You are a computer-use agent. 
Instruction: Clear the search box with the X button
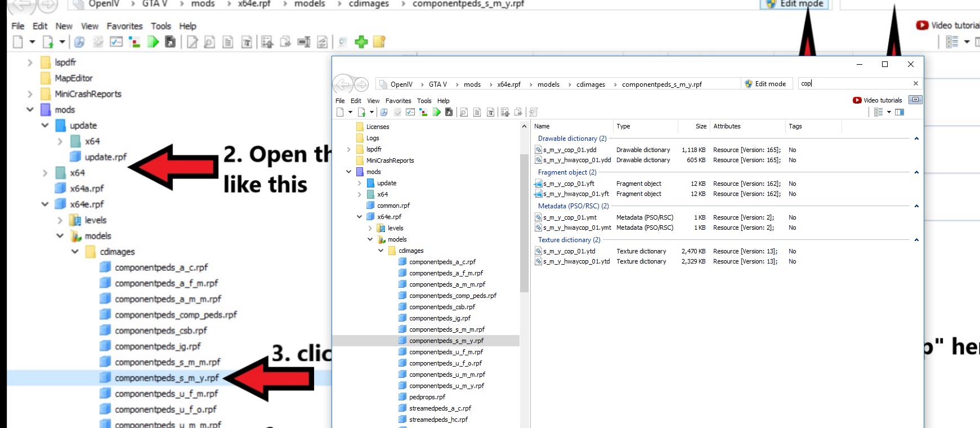point(916,83)
